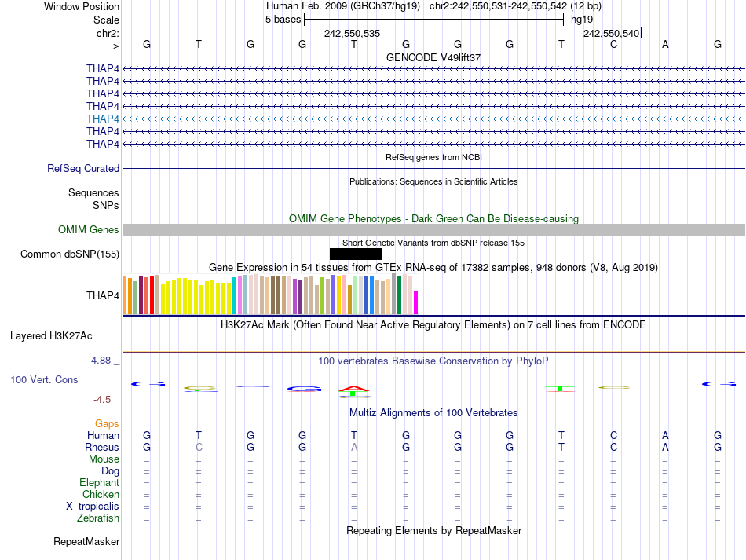Click Publications: Sequences in Scientific Articles title
The height and width of the screenshot is (560, 746).
[433, 181]
